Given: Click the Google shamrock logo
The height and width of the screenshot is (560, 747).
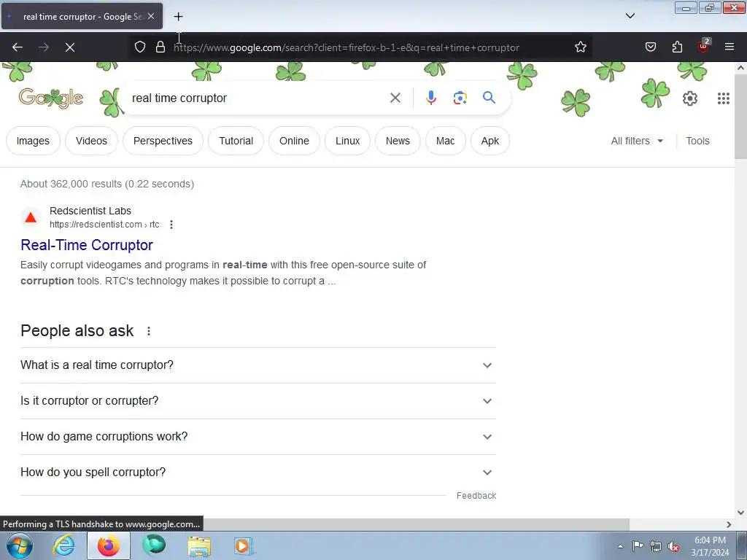Looking at the screenshot, I should 51,98.
